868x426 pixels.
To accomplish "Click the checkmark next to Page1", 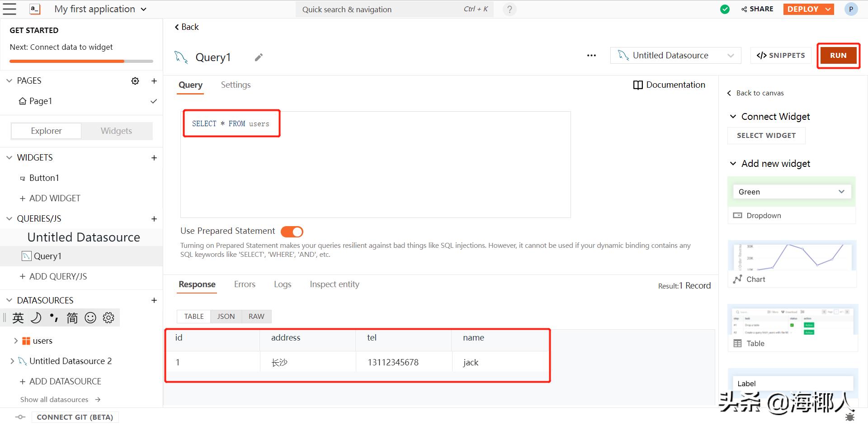I will click(154, 101).
